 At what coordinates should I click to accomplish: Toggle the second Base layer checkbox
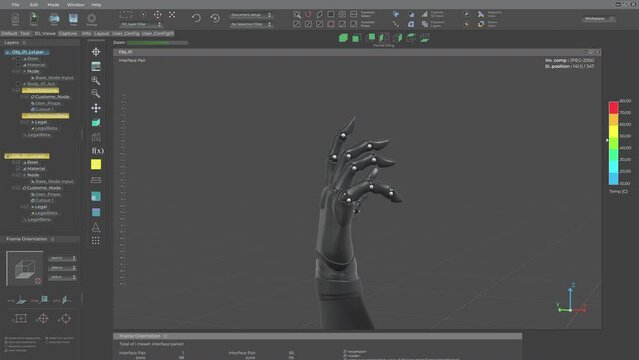pos(18,162)
